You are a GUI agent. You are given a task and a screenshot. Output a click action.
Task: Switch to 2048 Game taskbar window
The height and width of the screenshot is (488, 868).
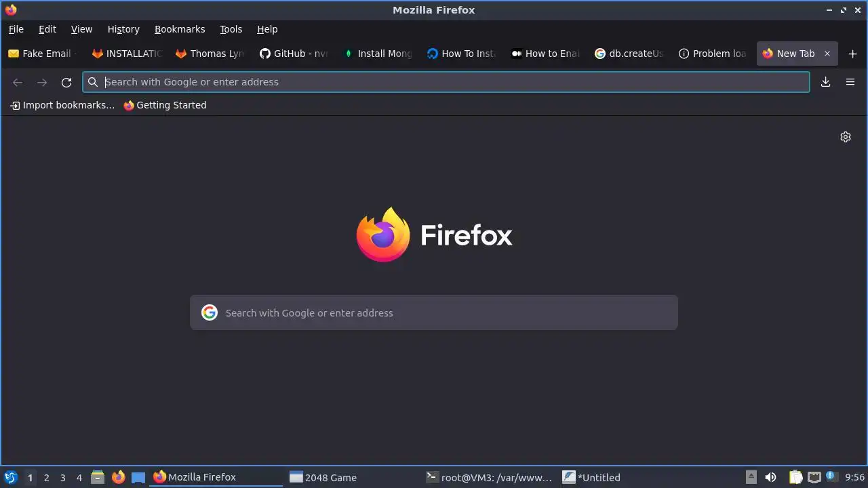[x=353, y=477]
